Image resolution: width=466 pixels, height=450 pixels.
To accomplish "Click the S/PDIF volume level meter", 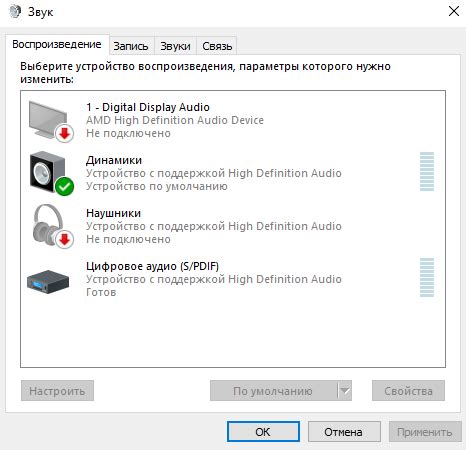I will pos(427,277).
